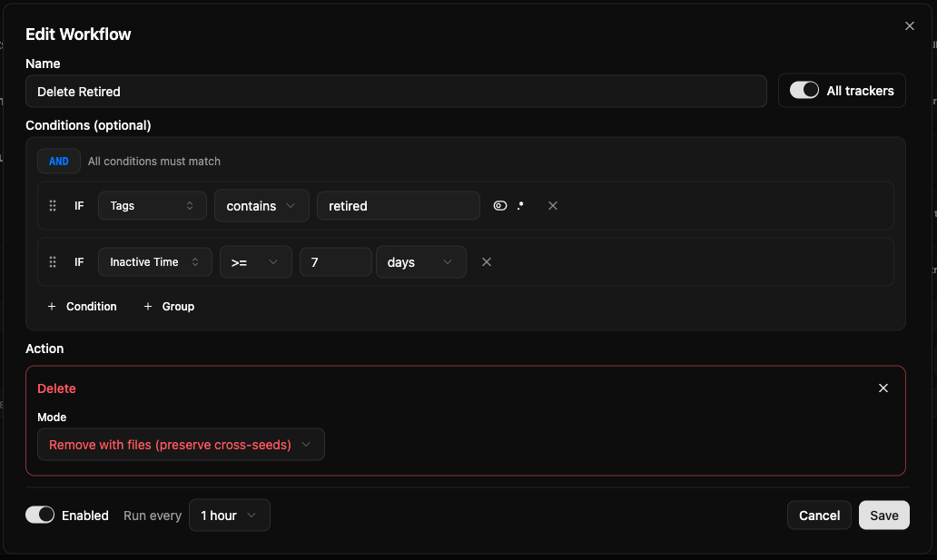Viewport: 937px width, 560px height.
Task: Add a new Condition
Action: click(x=82, y=307)
